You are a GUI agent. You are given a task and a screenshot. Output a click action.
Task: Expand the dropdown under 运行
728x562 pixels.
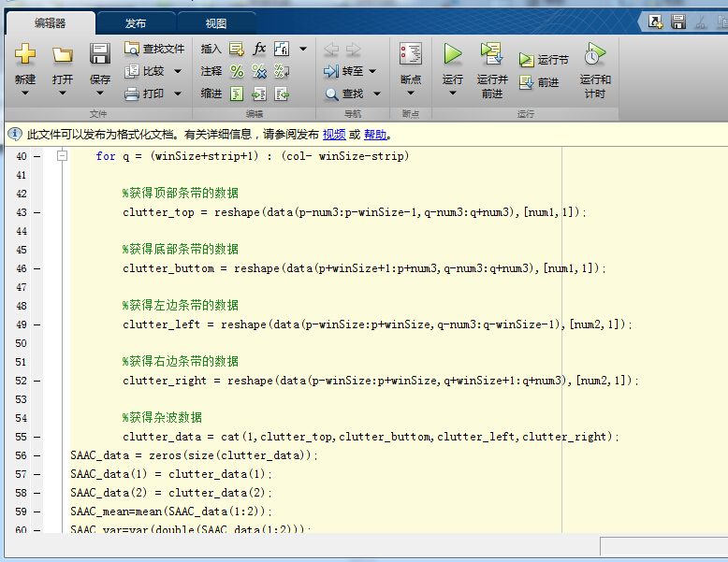tap(453, 93)
